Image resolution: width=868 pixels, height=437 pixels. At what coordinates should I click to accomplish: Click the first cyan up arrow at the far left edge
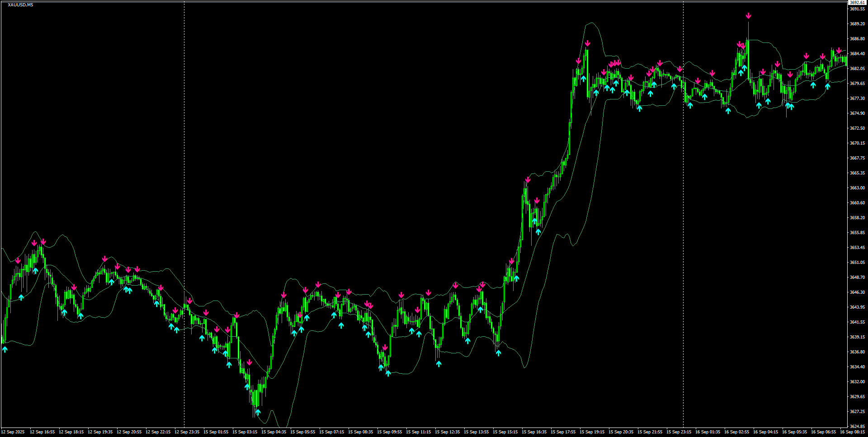pyautogui.click(x=5, y=349)
